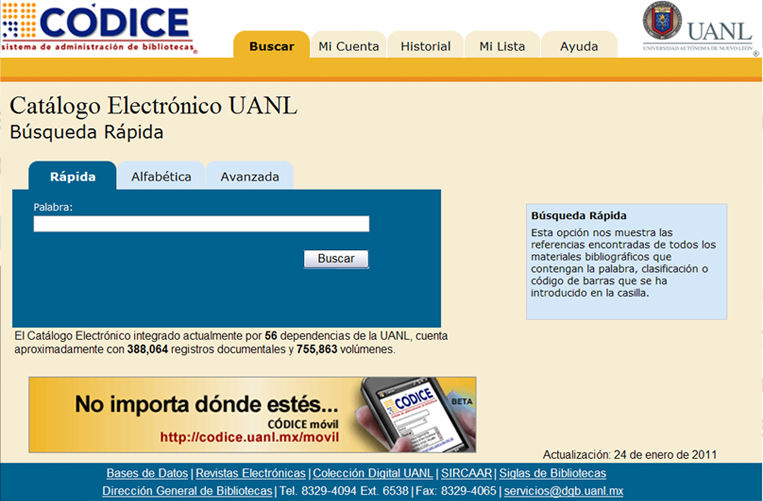Focus the Palabra text input field
This screenshot has width=763, height=501.
(x=201, y=224)
